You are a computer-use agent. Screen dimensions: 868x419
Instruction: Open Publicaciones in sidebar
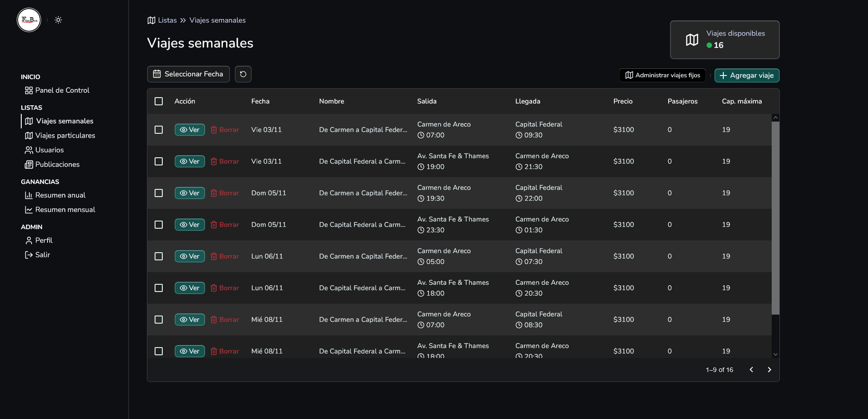[52, 165]
